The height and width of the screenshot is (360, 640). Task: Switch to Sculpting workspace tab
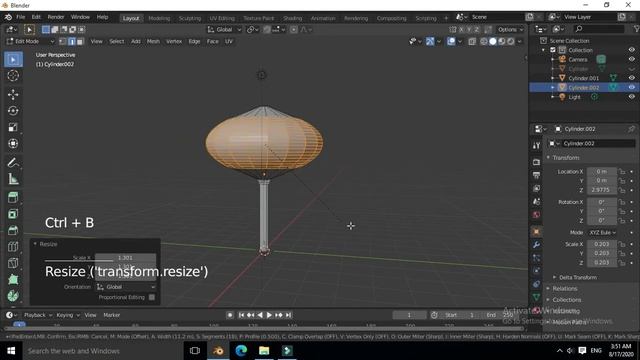[x=190, y=18]
